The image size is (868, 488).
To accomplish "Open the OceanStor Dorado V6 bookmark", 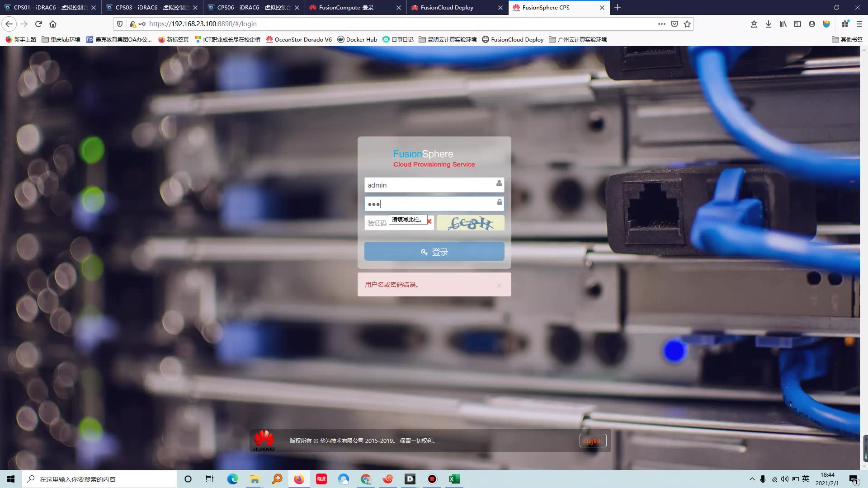I will (299, 39).
